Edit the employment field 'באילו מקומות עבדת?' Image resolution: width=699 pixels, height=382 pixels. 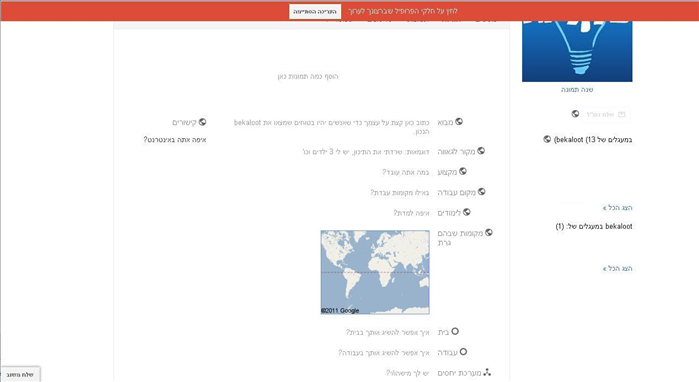(x=400, y=193)
